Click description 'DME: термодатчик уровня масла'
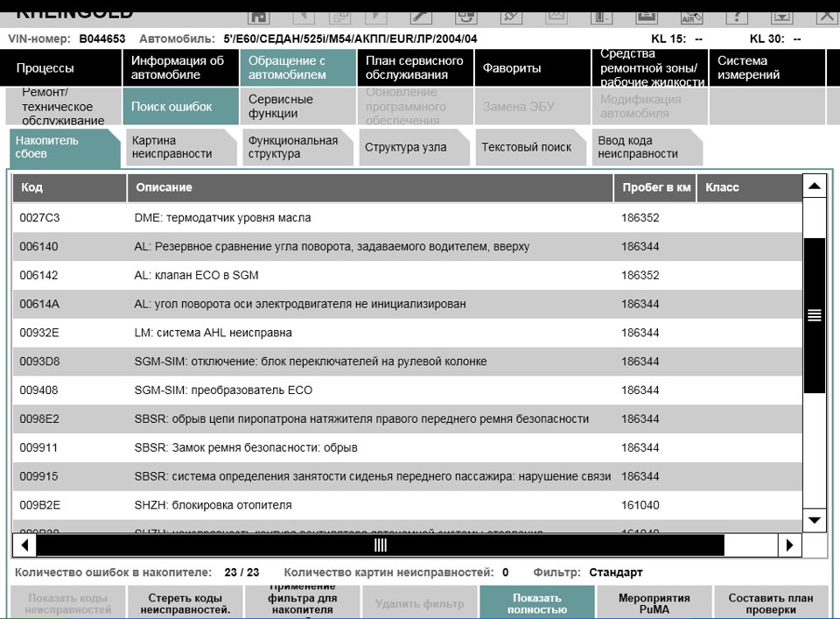Screen dimensions: 840x619 coord(222,218)
